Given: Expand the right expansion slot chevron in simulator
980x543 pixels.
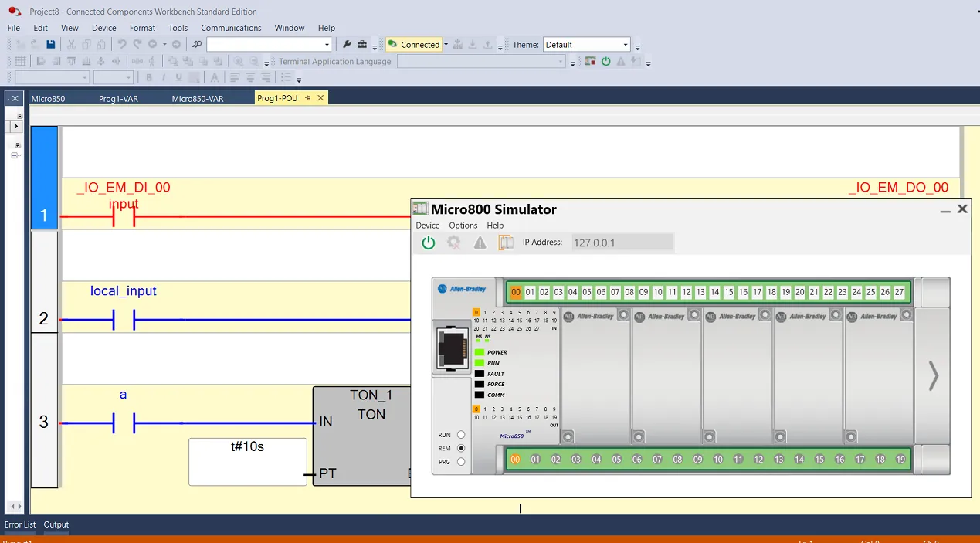Looking at the screenshot, I should click(x=933, y=376).
